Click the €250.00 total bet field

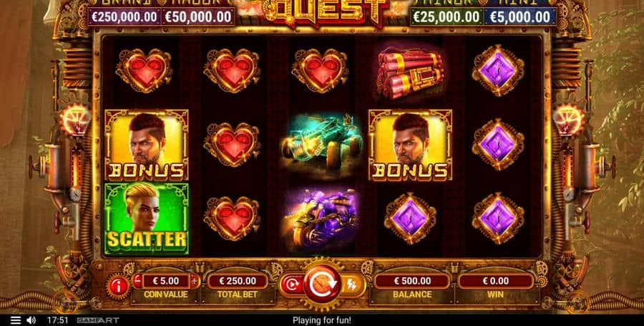pyautogui.click(x=238, y=281)
